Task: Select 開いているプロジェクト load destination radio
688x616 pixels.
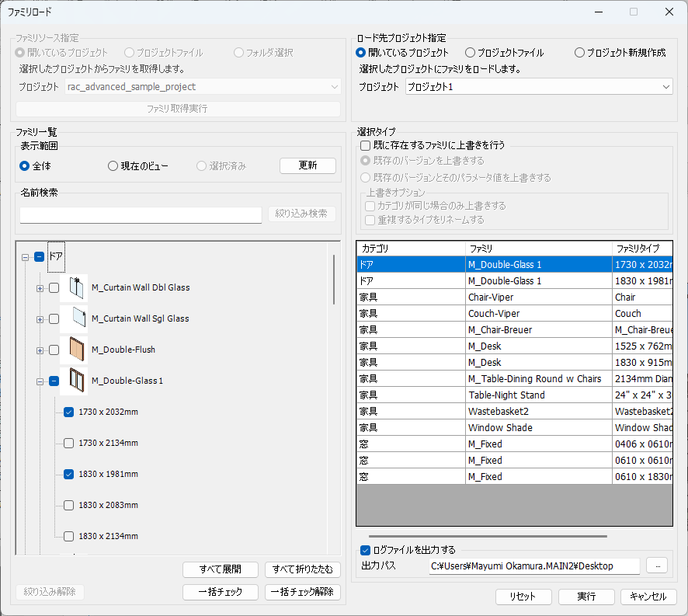Action: 360,53
